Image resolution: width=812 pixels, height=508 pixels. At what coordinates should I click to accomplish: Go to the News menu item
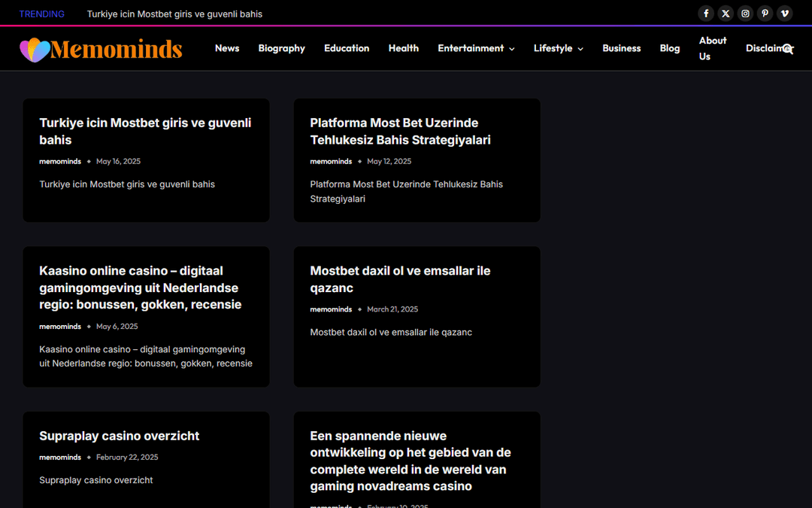pyautogui.click(x=227, y=48)
